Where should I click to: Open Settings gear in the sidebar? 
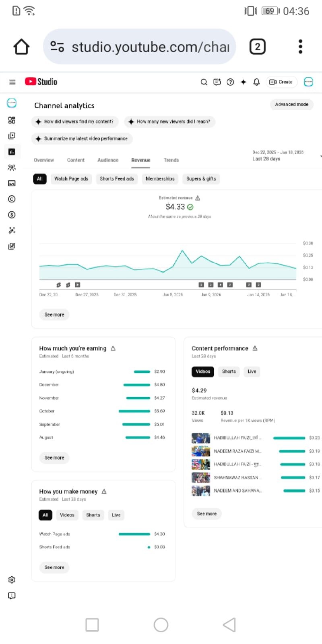tap(12, 580)
